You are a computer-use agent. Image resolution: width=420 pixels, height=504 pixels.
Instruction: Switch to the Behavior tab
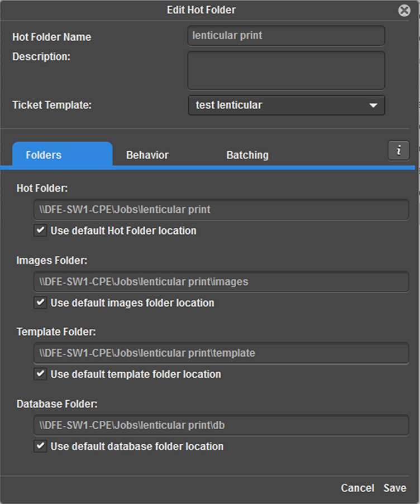pos(147,155)
